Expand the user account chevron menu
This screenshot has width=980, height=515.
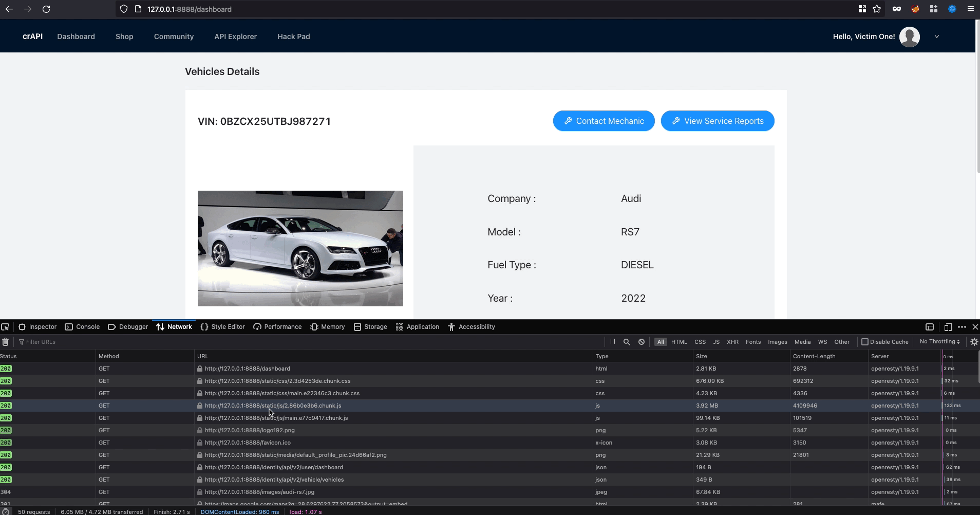pyautogui.click(x=937, y=36)
